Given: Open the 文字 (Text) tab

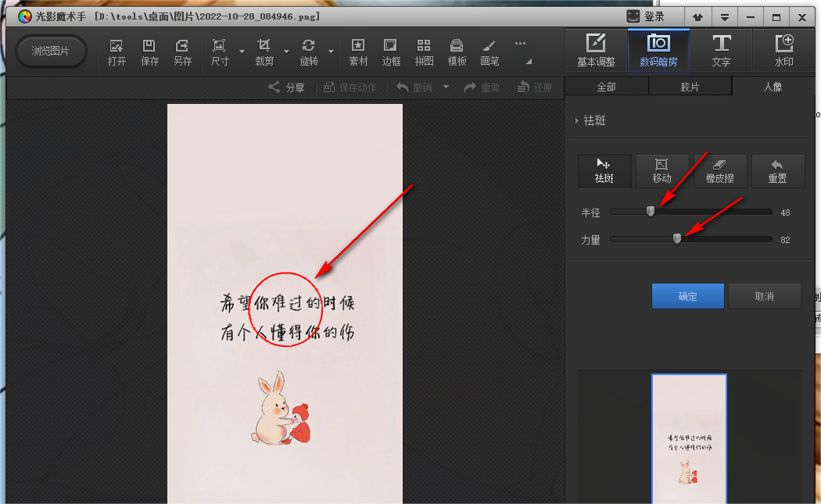Looking at the screenshot, I should pos(721,50).
